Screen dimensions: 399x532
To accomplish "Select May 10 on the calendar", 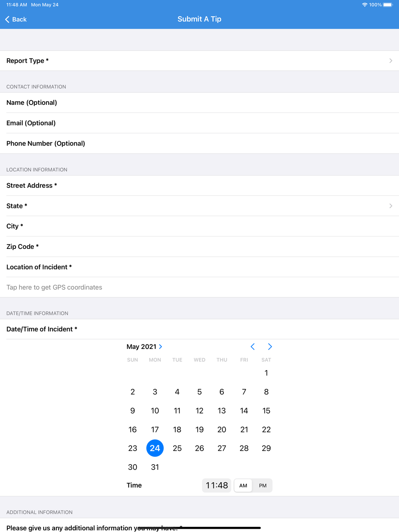I will (155, 410).
